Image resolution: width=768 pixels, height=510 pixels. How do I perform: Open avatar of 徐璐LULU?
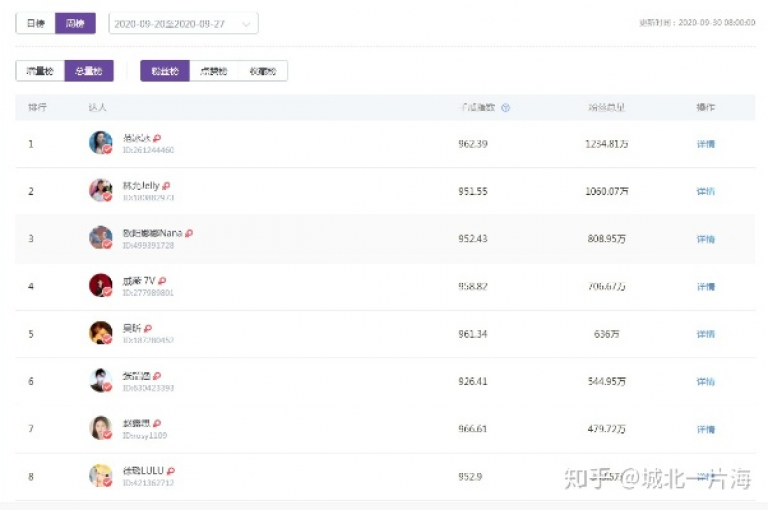pyautogui.click(x=101, y=475)
